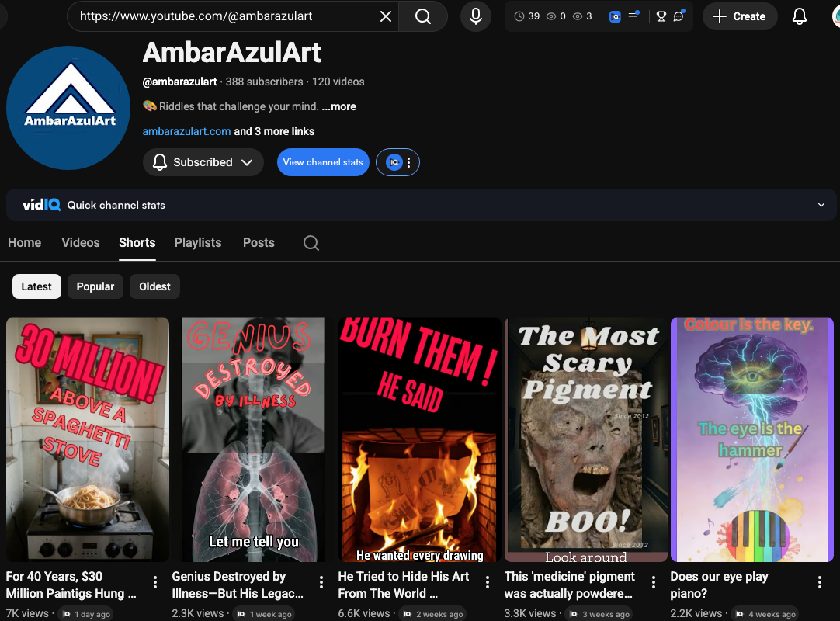Click title 'This medicine pigment was actually powdere...'
840x621 pixels.
click(x=570, y=585)
